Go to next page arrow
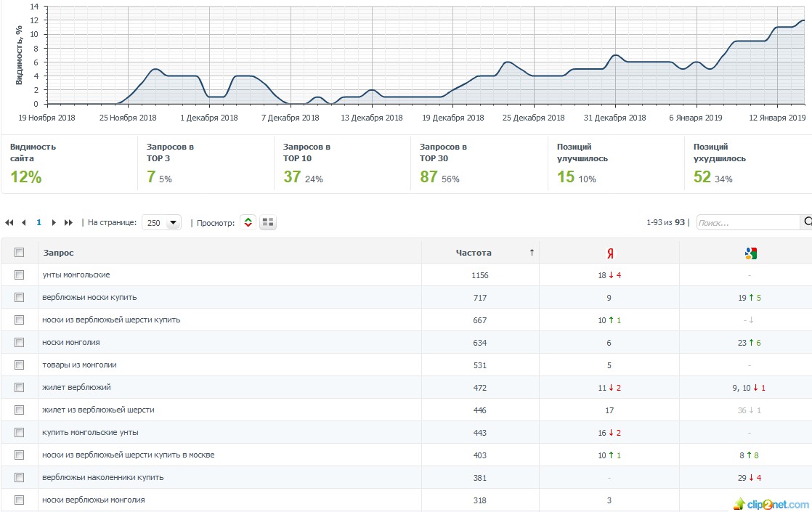 tap(53, 223)
